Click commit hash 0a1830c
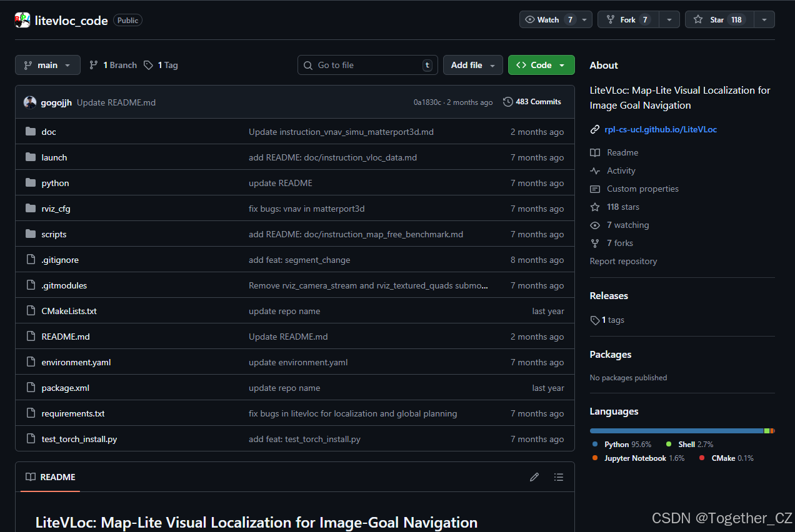 click(427, 102)
